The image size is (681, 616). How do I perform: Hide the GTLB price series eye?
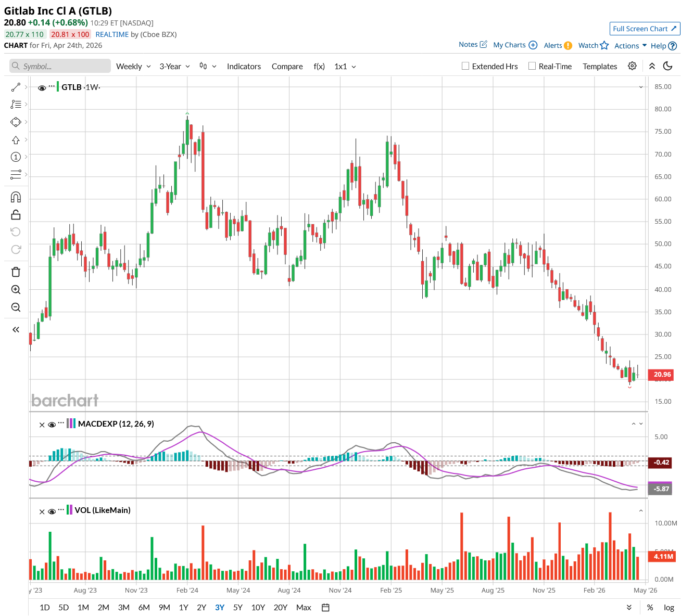tap(42, 88)
